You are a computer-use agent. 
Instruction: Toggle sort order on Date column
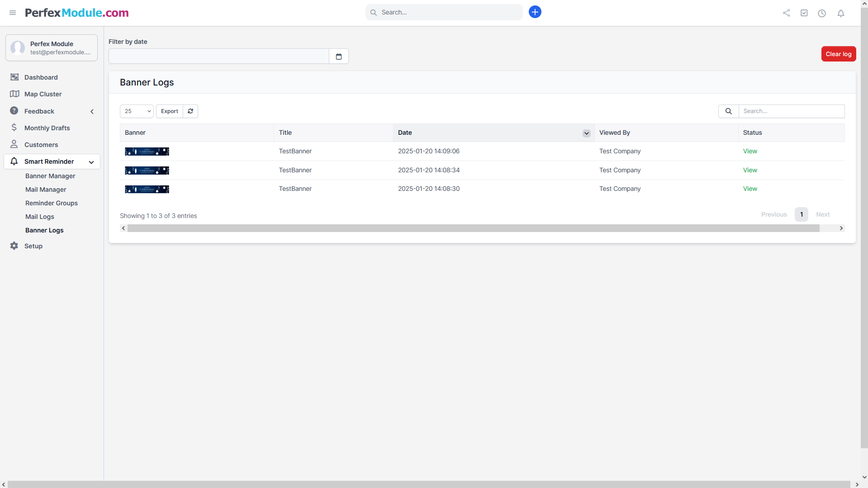586,133
